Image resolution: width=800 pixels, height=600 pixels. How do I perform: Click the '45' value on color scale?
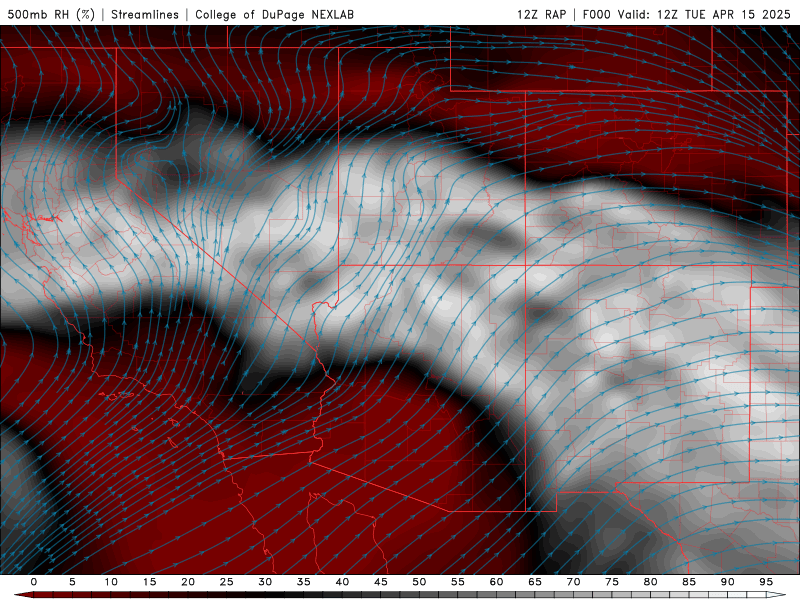point(381,582)
